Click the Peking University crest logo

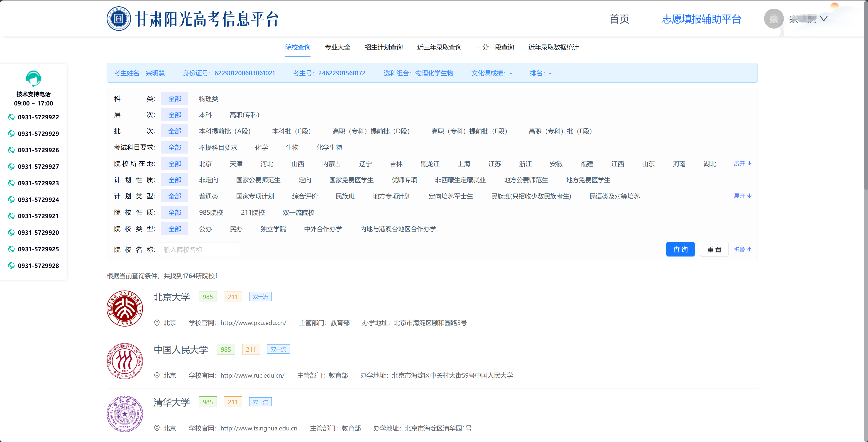tap(125, 308)
